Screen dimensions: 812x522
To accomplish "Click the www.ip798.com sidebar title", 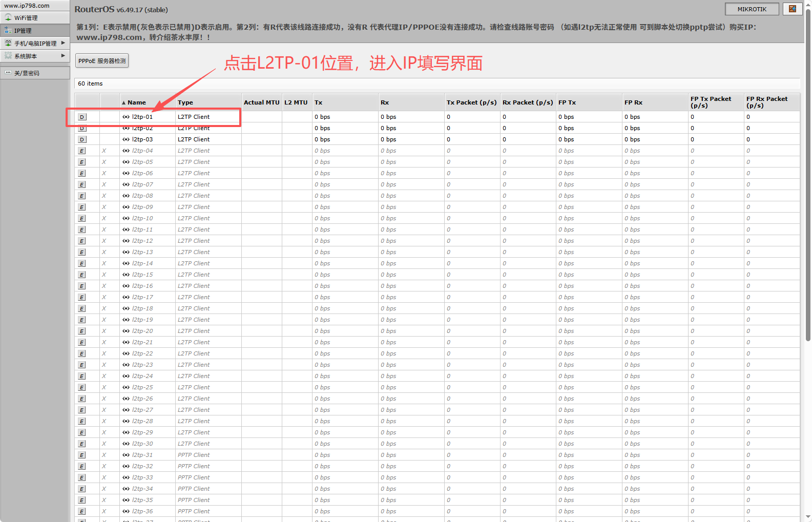I will [x=27, y=6].
